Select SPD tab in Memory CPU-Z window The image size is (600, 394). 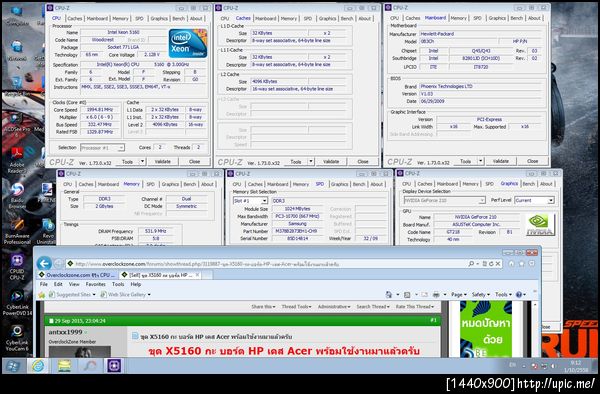pos(150,184)
